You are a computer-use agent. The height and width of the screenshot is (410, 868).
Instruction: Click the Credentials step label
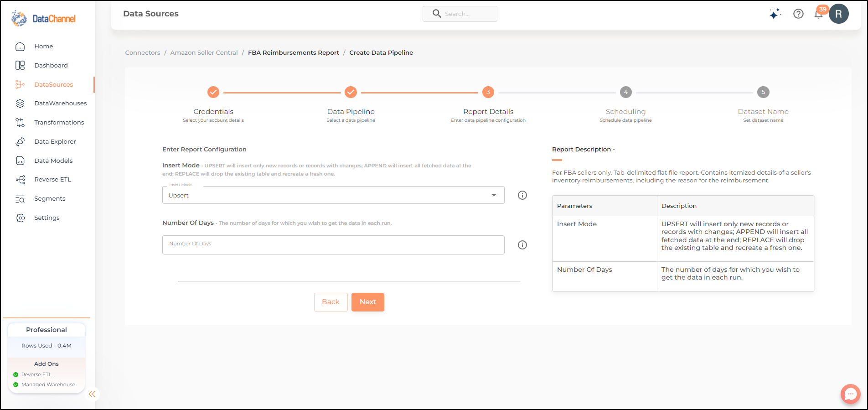tap(213, 112)
